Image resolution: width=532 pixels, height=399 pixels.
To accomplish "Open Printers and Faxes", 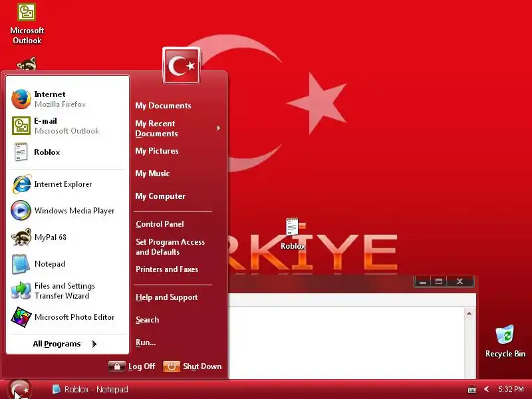I will pos(167,269).
